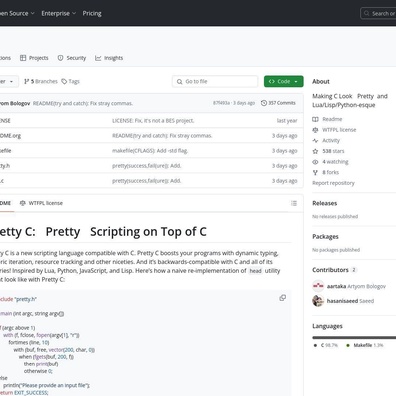The image size is (396, 396).
Task: Open the Packages section heading
Action: (x=325, y=236)
